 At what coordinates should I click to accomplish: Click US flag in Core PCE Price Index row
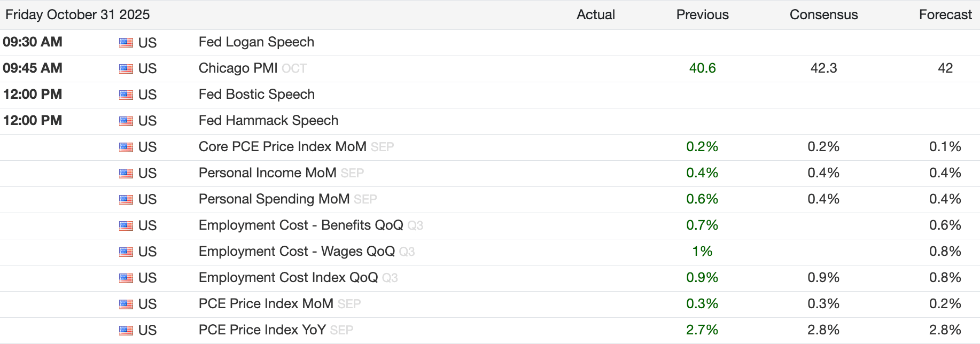click(126, 147)
